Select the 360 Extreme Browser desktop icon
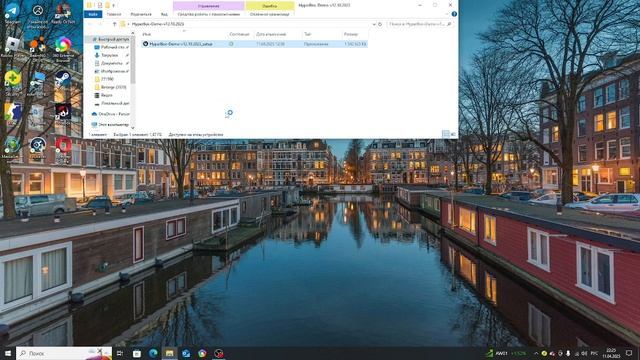Viewport: 640px width, 360px height. click(x=63, y=47)
